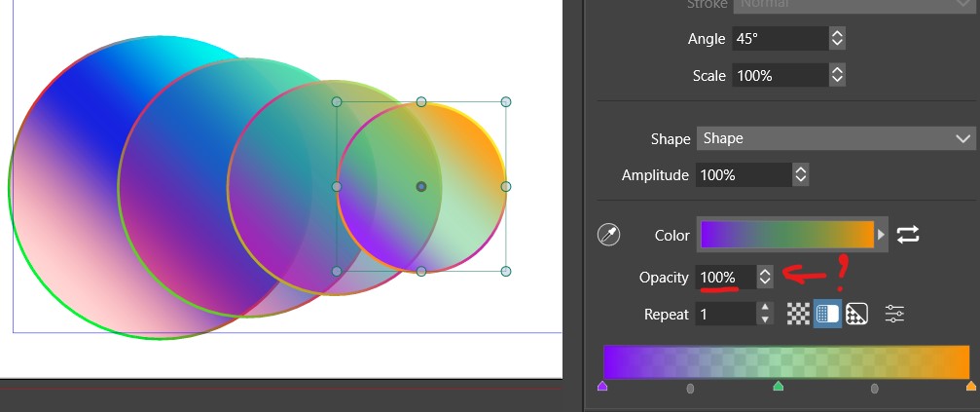Select the checkerboard transparency mode icon
980x412 pixels.
click(x=798, y=314)
